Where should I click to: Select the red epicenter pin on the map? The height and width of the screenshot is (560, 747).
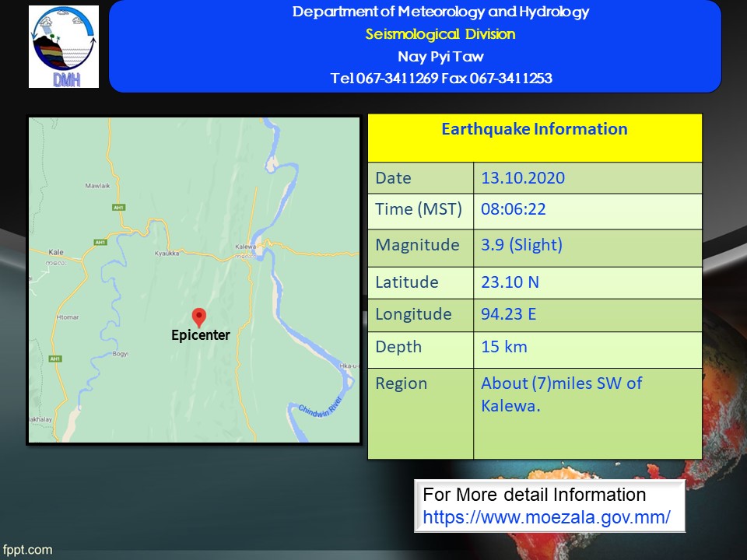199,317
